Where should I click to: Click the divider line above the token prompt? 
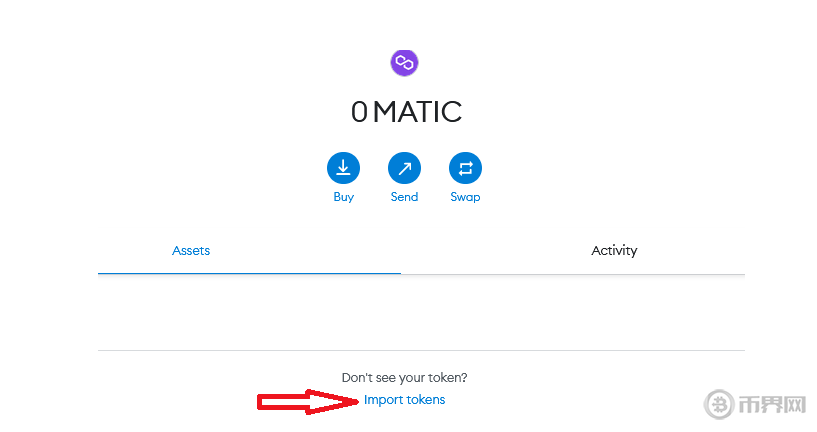(x=420, y=350)
